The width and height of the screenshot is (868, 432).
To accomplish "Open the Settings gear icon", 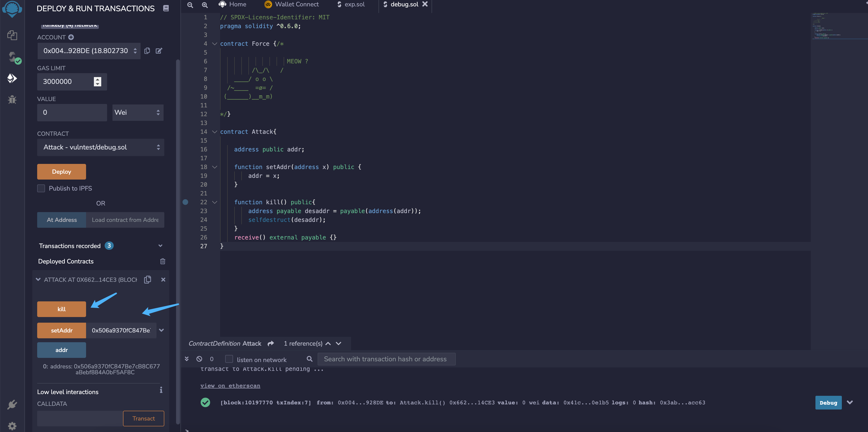I will [x=12, y=426].
